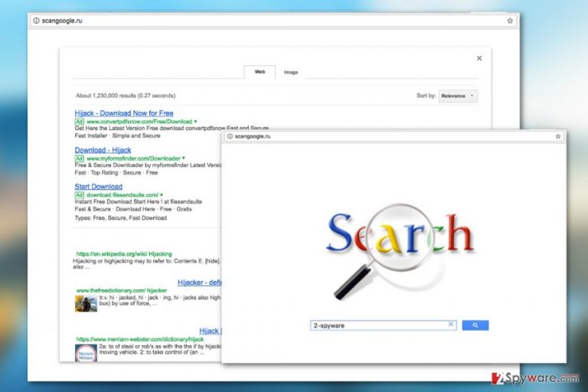Open the Wikipedia Hijacking URL
This screenshot has height=392, width=588.
coord(124,254)
